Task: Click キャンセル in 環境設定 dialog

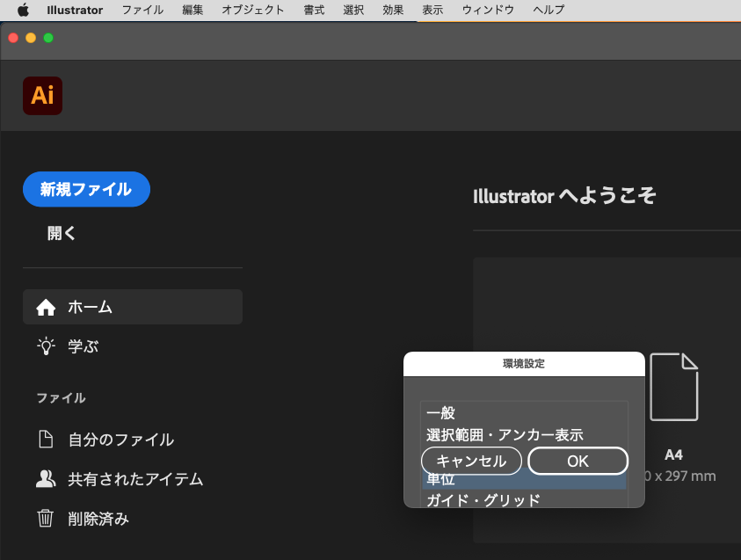Action: [471, 461]
